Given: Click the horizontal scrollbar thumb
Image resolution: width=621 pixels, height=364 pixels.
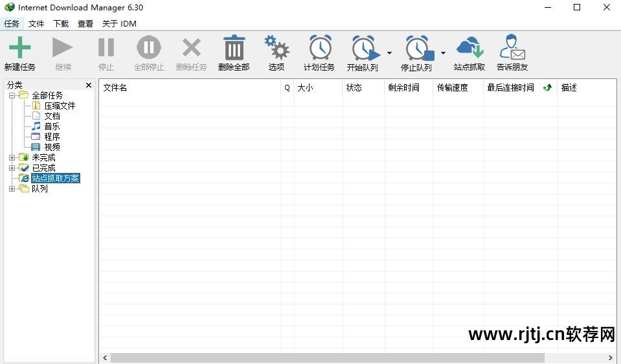Looking at the screenshot, I should (328, 358).
